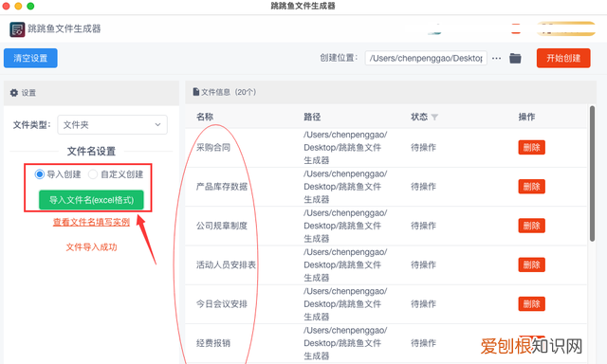
Task: Select the 导入创建 radio button
Action: (x=39, y=174)
